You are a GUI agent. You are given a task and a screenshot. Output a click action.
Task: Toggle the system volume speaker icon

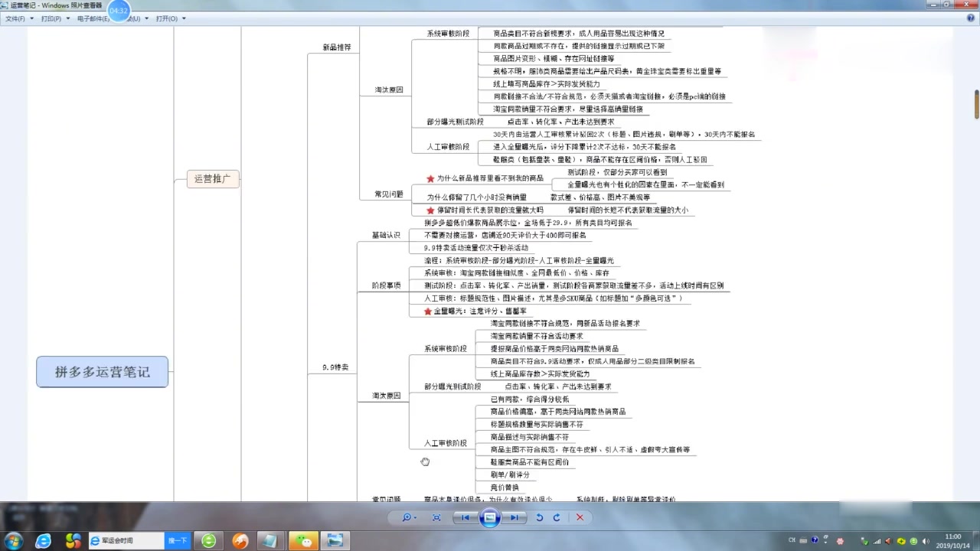[x=926, y=540]
